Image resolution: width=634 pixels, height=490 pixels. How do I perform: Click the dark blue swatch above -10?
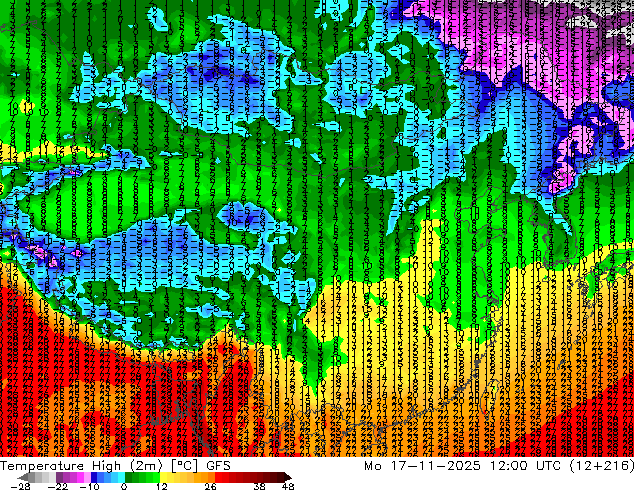point(94,478)
